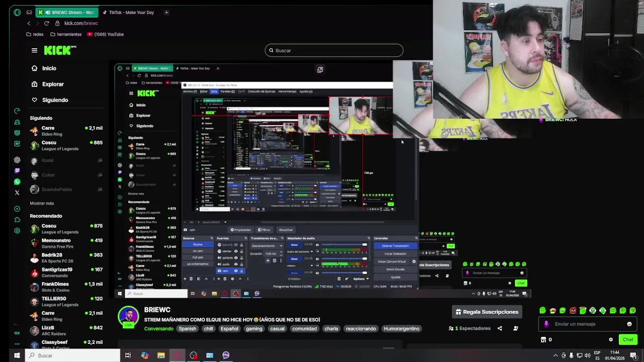This screenshot has height=362, width=644.
Task: Open the ChatGPT icon in Opera sidebar
Action: point(17,160)
